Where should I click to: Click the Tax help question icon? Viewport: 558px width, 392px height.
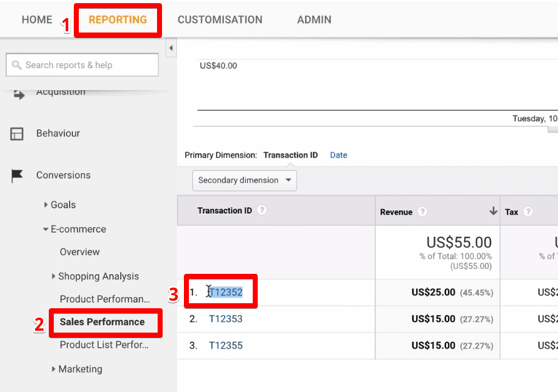pyautogui.click(x=528, y=212)
